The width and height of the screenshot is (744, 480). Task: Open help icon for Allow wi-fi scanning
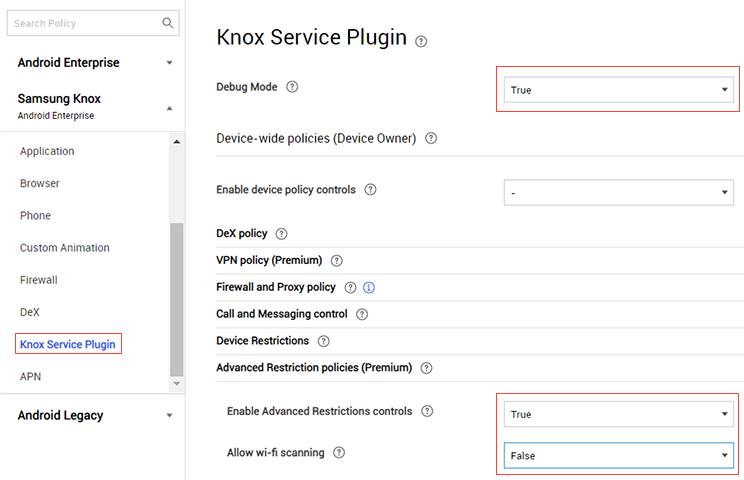339,452
